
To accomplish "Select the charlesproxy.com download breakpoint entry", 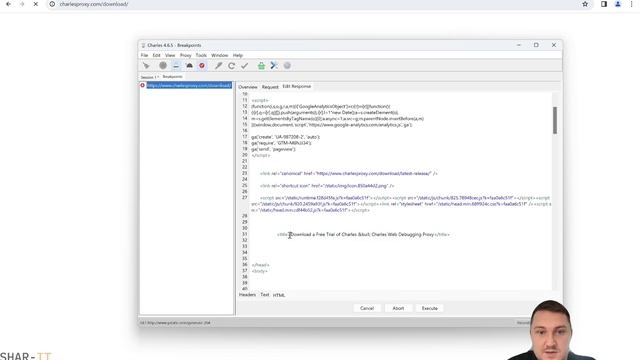I will [x=189, y=85].
